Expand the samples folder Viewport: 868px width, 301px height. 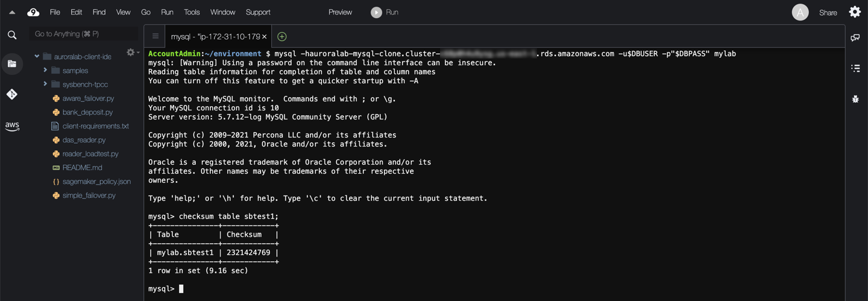[x=45, y=71]
